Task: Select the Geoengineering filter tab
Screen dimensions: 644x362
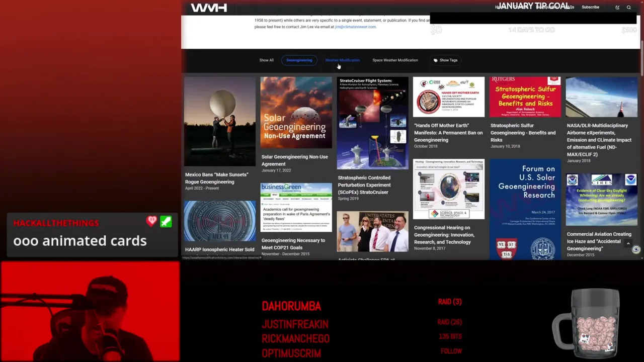Action: tap(299, 60)
